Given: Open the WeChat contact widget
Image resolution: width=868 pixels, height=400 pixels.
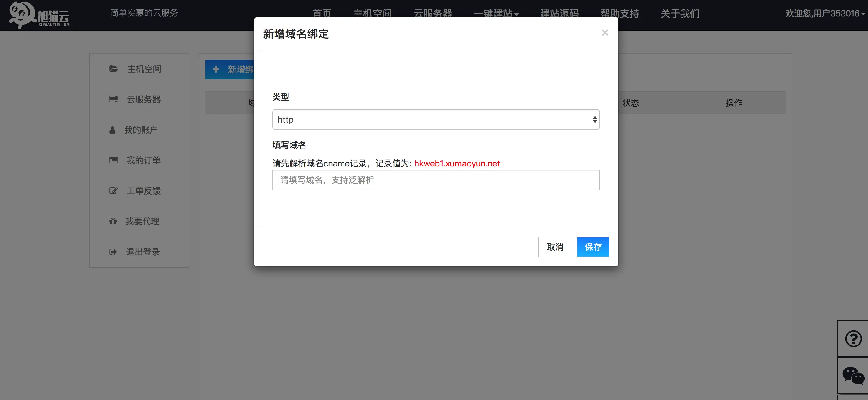Looking at the screenshot, I should click(853, 375).
